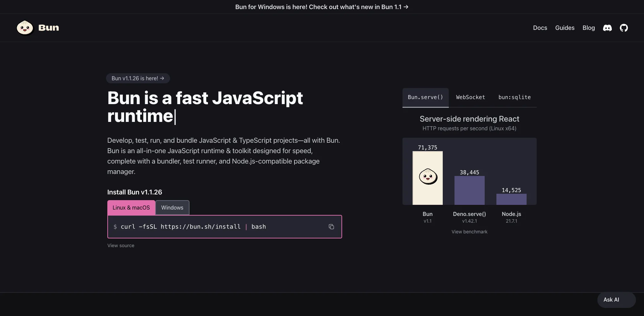Image resolution: width=644 pixels, height=316 pixels.
Task: Click the Server-side rendering React title
Action: [x=469, y=119]
